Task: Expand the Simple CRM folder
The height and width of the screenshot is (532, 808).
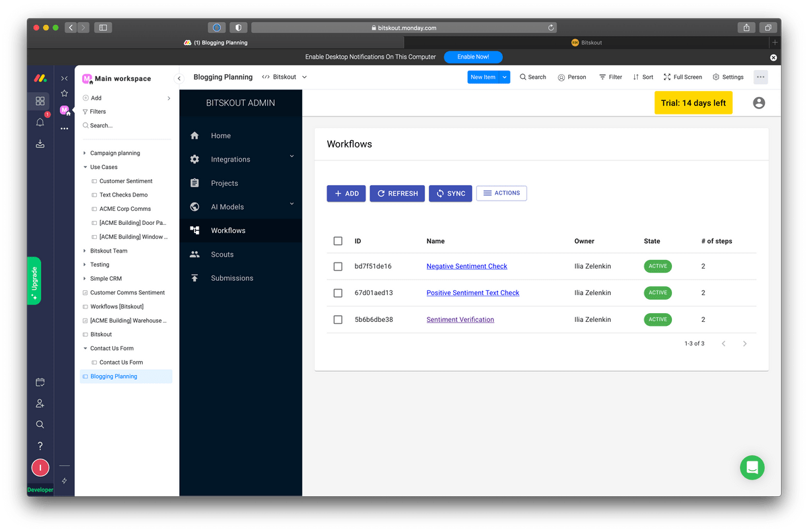Action: click(x=85, y=279)
